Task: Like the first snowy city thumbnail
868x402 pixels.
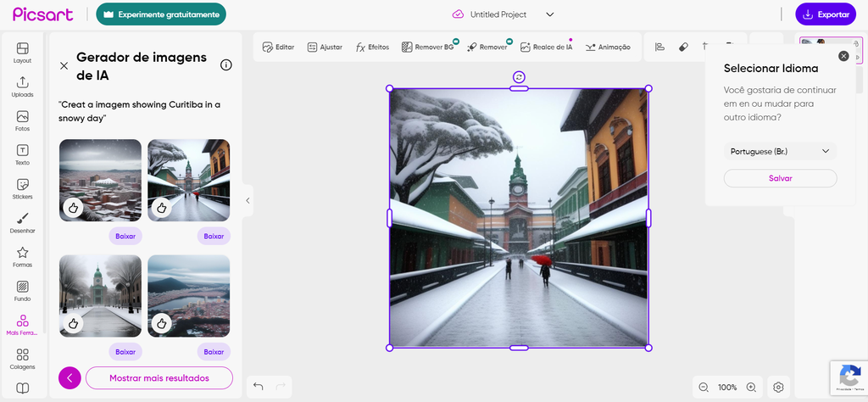Action: (74, 207)
